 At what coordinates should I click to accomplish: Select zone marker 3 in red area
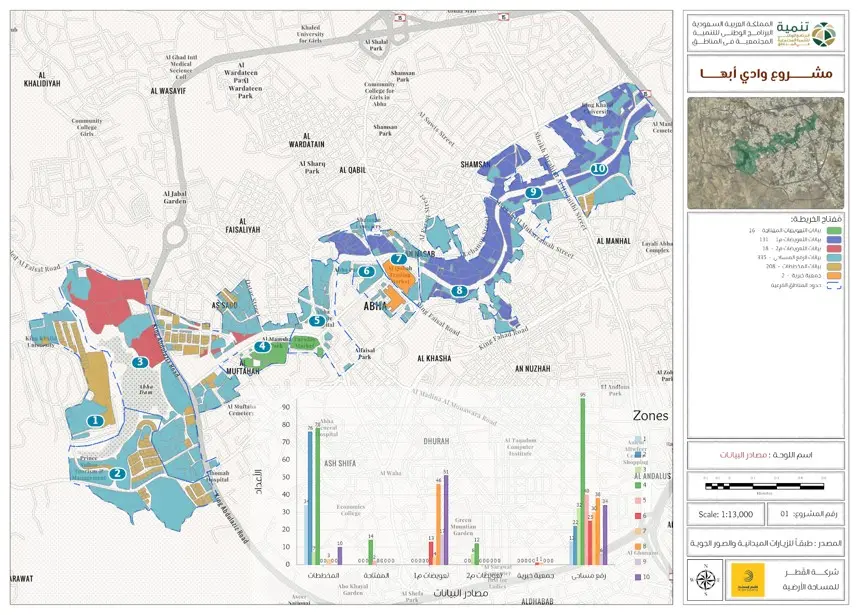117,474
